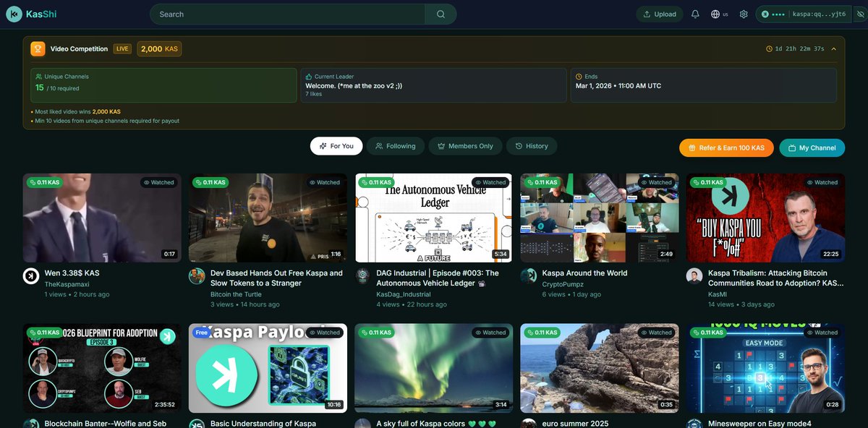The image size is (868, 428).
Task: Open the Blockchain Banter video thumbnail
Action: click(102, 368)
